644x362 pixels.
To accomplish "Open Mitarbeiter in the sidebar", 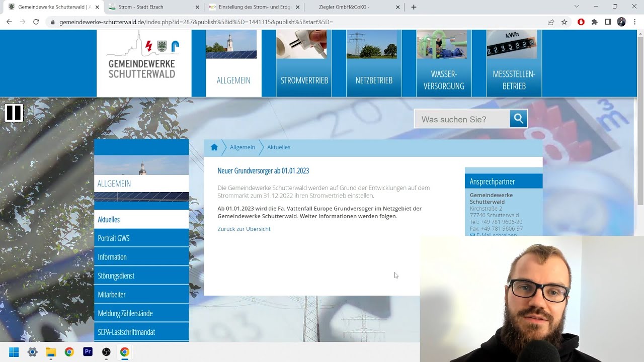I will click(x=141, y=295).
